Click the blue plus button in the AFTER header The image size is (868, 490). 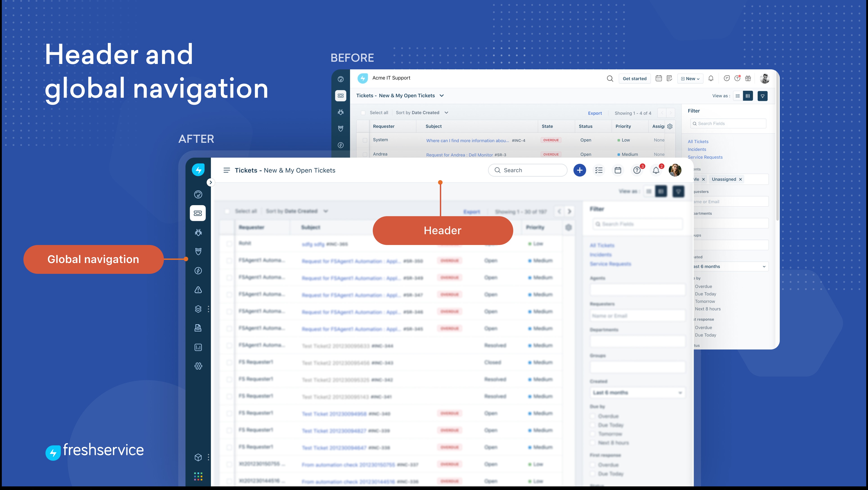coord(580,170)
